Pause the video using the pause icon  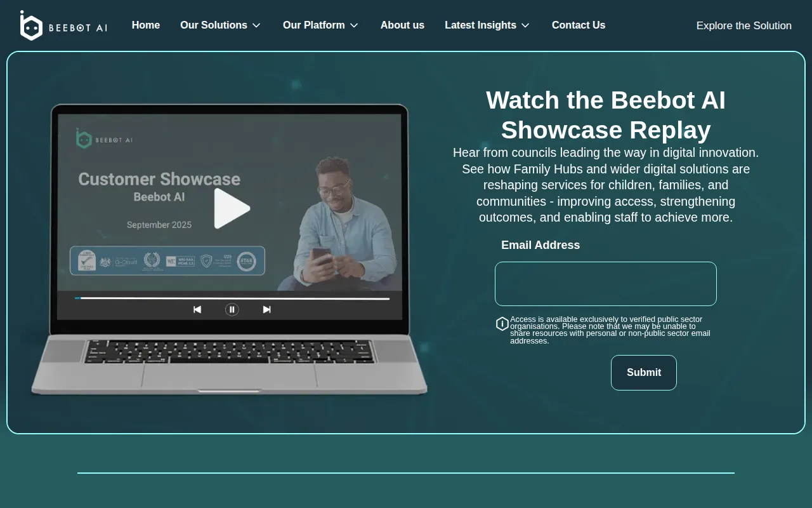pyautogui.click(x=232, y=310)
